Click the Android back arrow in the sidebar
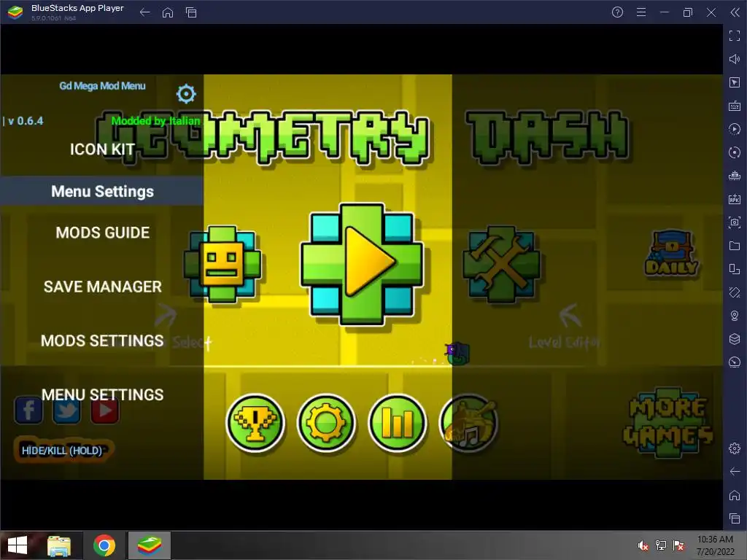Image resolution: width=747 pixels, height=560 pixels. coord(735,472)
